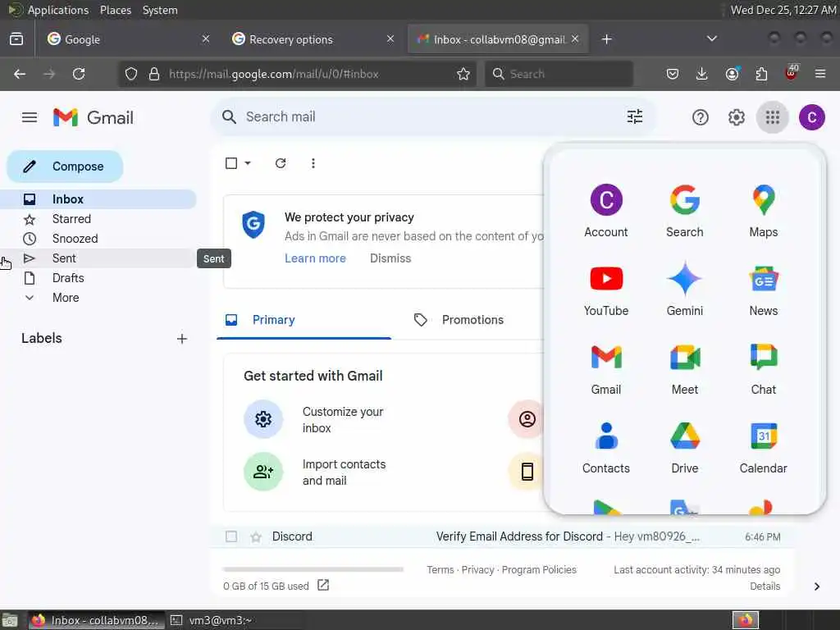Image resolution: width=840 pixels, height=630 pixels.
Task: Click the storage usage progress bar
Action: pos(313,569)
